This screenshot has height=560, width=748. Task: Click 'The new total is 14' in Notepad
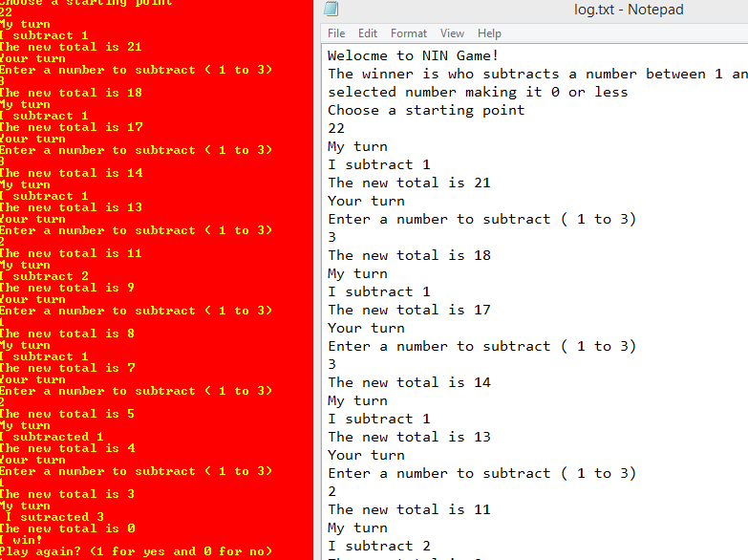pos(409,382)
